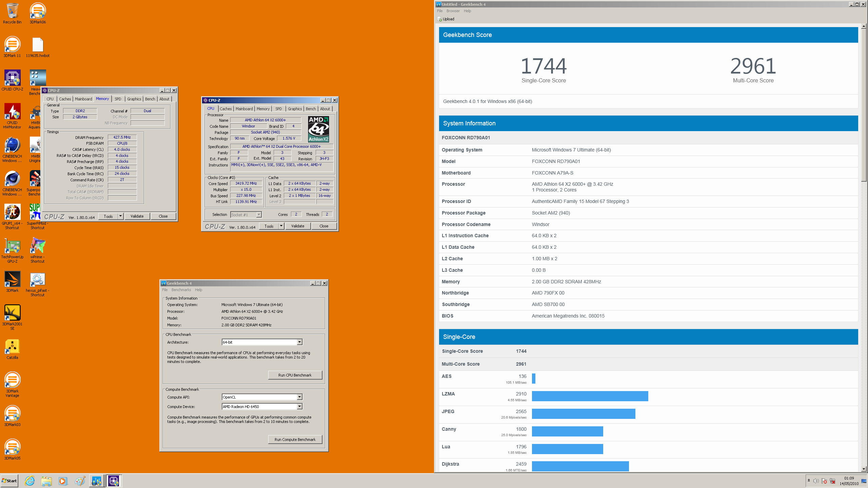
Task: Open Windows Media Player taskbar icon
Action: click(x=63, y=481)
